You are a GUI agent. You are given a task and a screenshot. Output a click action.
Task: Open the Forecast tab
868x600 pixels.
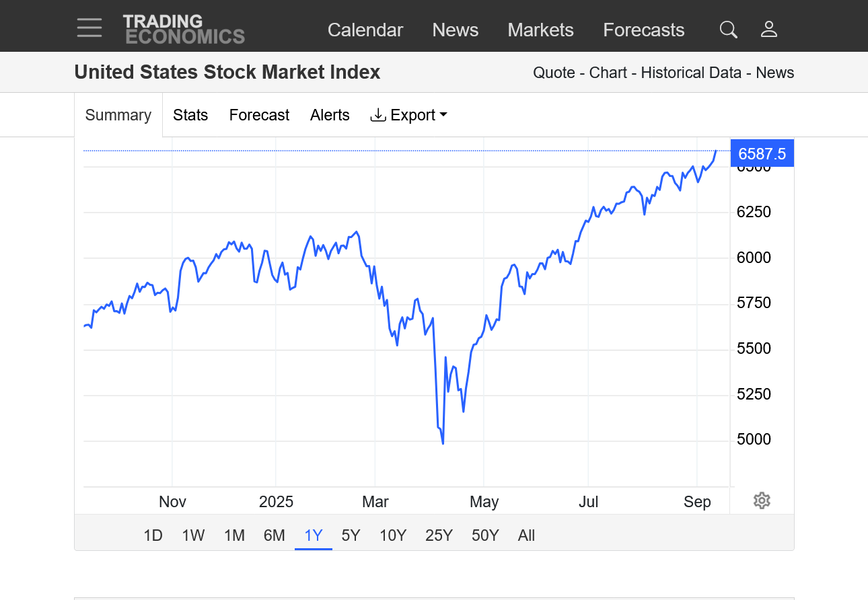click(259, 115)
